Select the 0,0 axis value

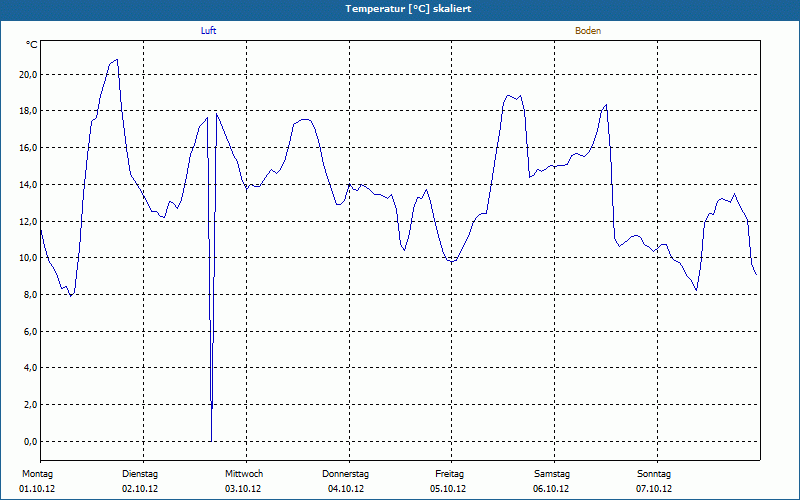(x=31, y=441)
